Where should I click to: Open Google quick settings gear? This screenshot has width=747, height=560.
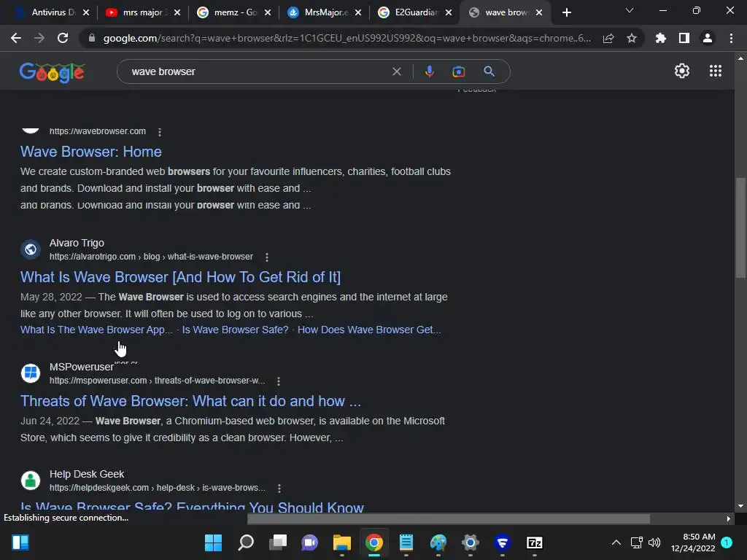pos(682,71)
